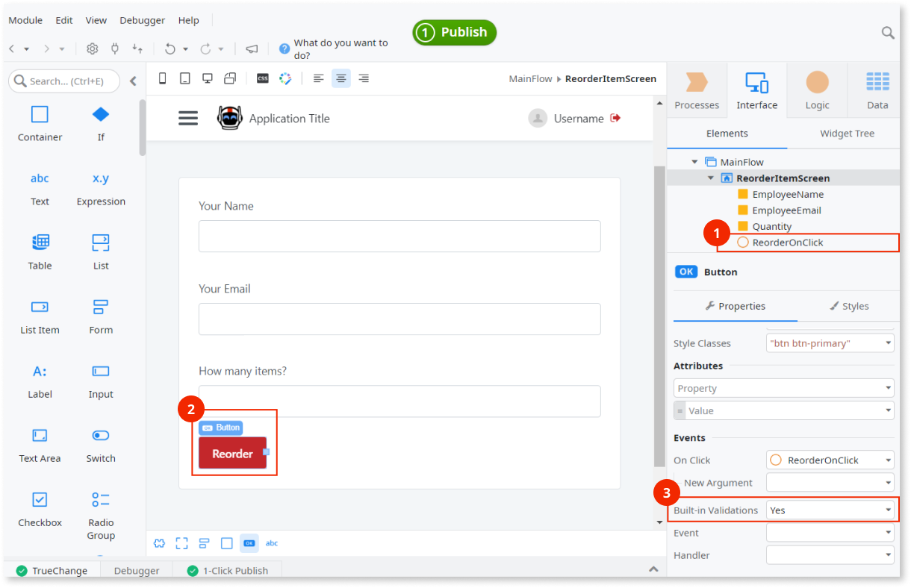
Task: Switch to phone preview mode
Action: 162,78
